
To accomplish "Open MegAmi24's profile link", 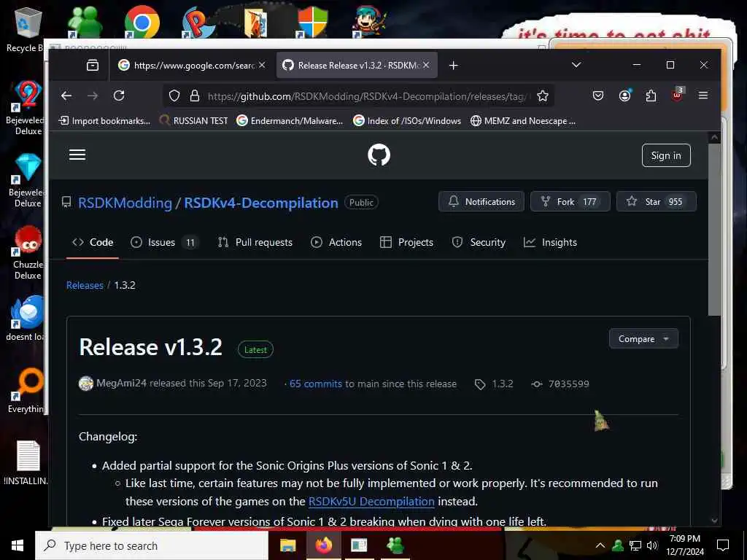I will (121, 384).
